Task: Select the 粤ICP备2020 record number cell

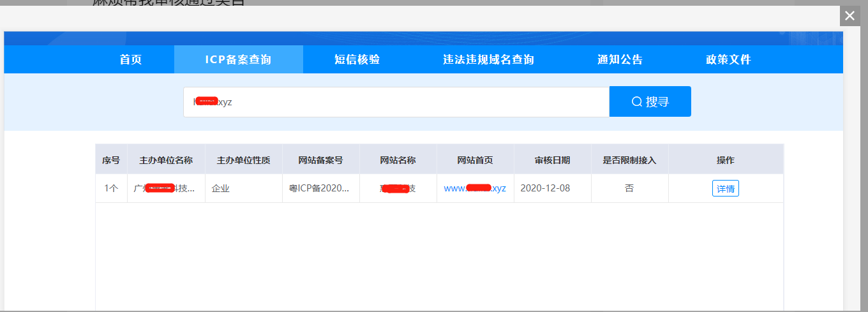Action: [x=319, y=189]
